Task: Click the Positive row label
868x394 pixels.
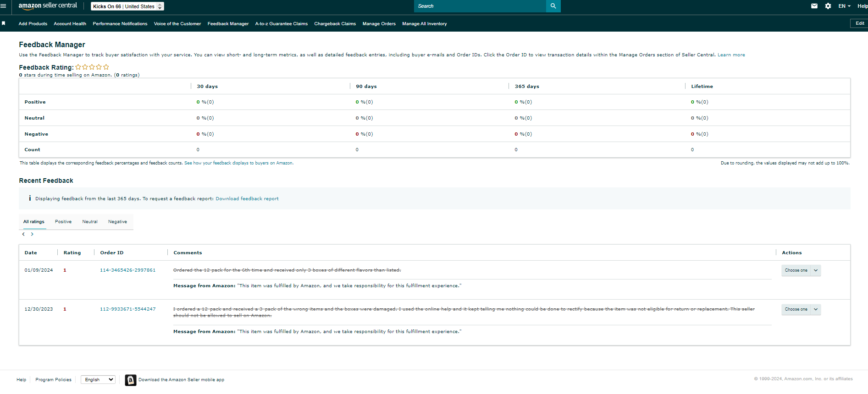Action: pyautogui.click(x=35, y=102)
